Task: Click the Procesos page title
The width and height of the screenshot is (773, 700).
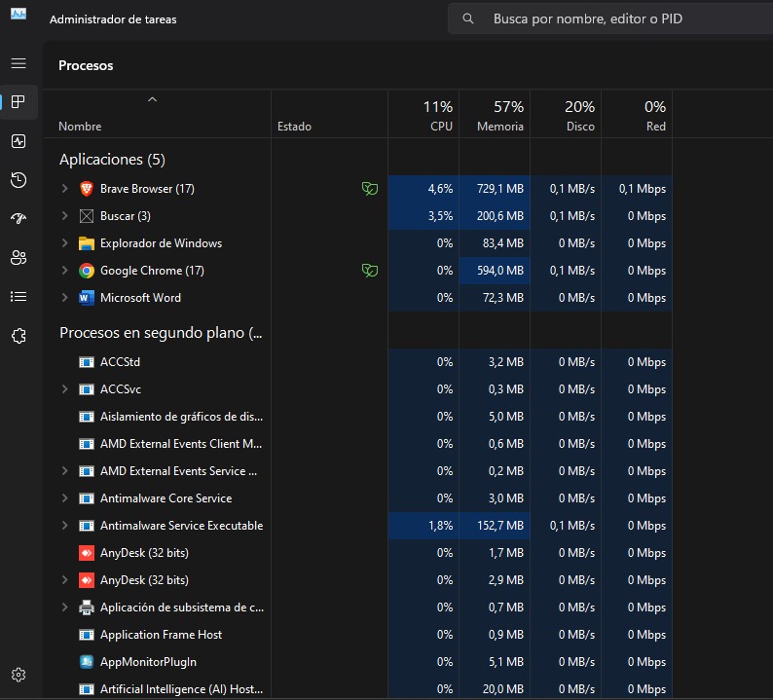Action: tap(86, 65)
